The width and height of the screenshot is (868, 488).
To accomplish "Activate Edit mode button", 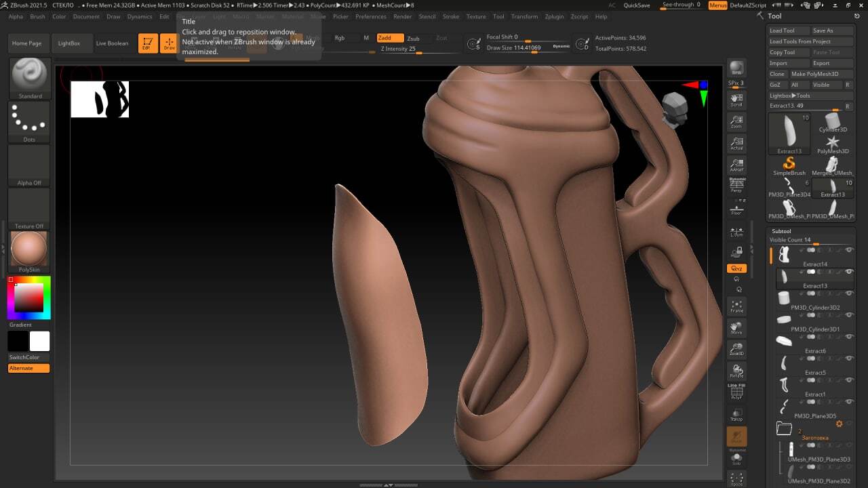I will click(x=148, y=43).
